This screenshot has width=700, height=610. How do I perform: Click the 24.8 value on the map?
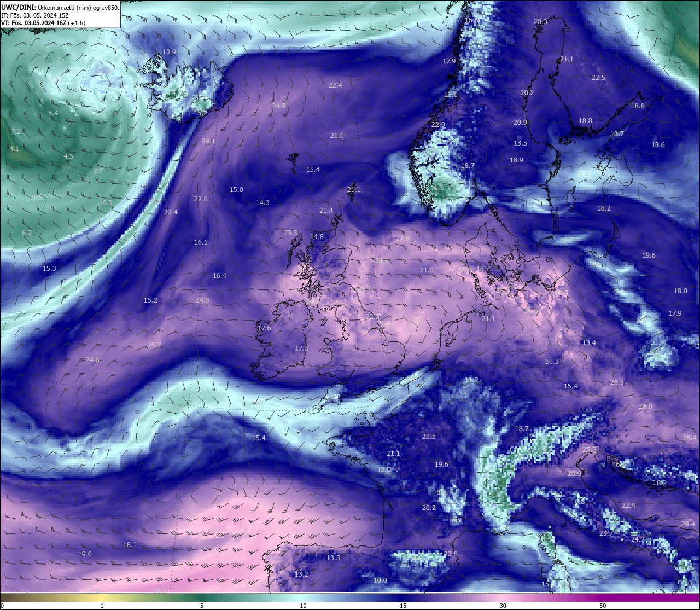click(279, 106)
